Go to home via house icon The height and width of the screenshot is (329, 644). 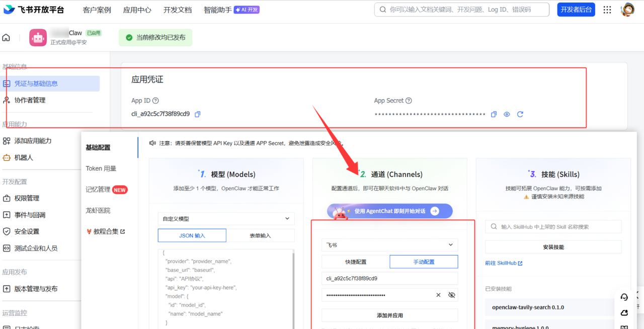click(6, 38)
